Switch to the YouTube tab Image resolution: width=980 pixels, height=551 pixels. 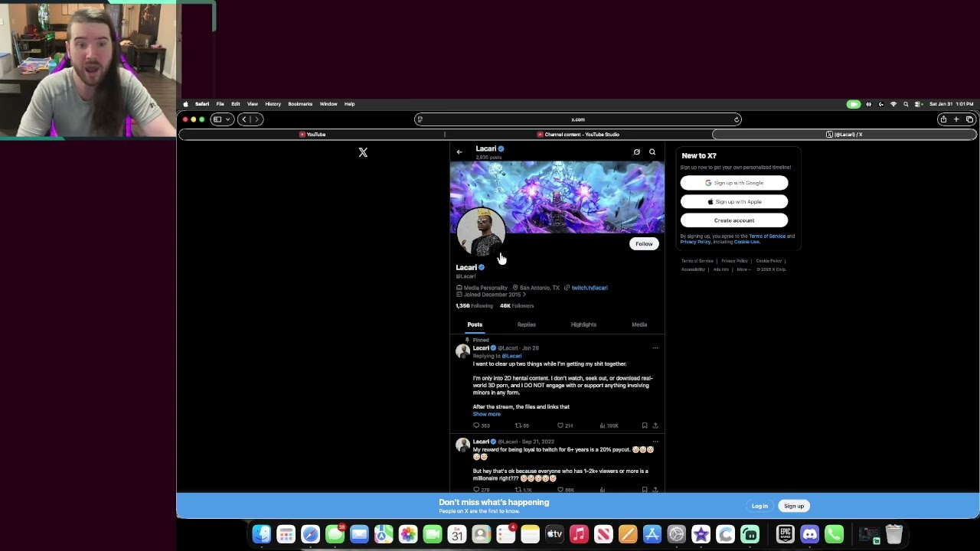[x=312, y=135]
